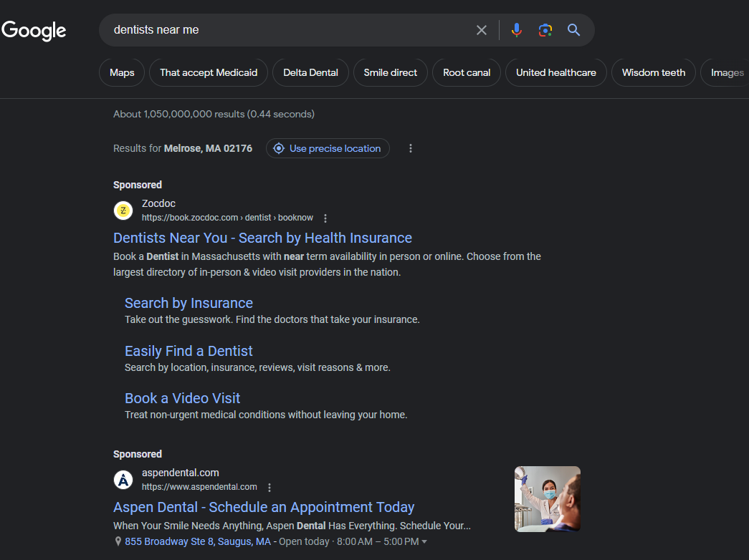Select the Smile direct chip

click(390, 72)
